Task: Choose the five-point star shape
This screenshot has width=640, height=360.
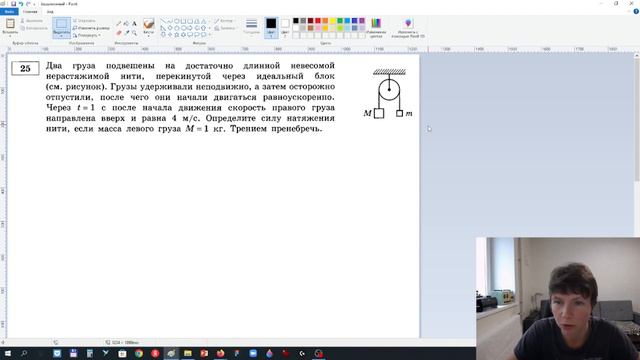Action: 176,35
